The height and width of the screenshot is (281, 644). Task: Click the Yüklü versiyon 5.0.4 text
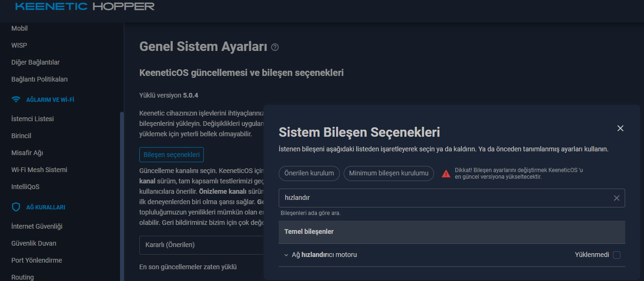click(169, 95)
